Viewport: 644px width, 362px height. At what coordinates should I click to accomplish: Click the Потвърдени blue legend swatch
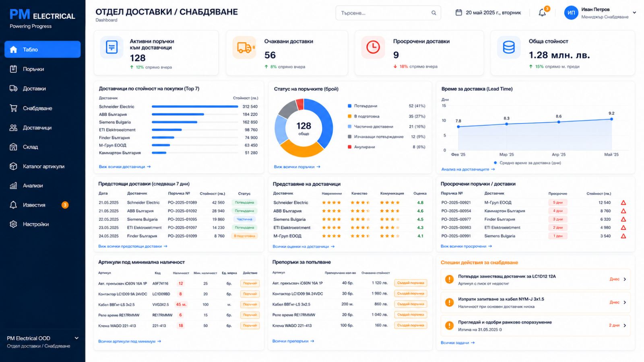[x=350, y=106]
